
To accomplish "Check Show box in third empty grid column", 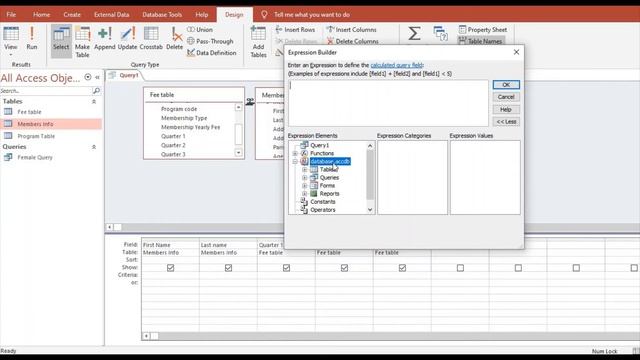I will tap(576, 268).
